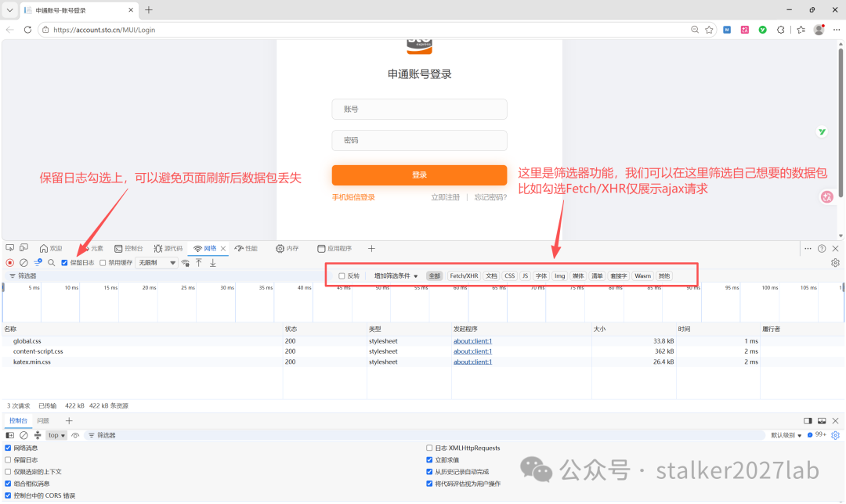846x504 pixels.
Task: Expand 增加筛选条件 dropdown
Action: pyautogui.click(x=396, y=276)
